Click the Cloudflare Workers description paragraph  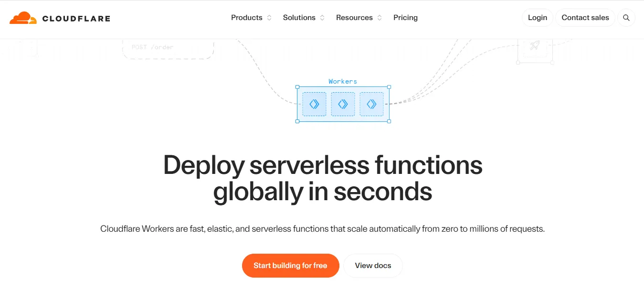click(x=322, y=229)
